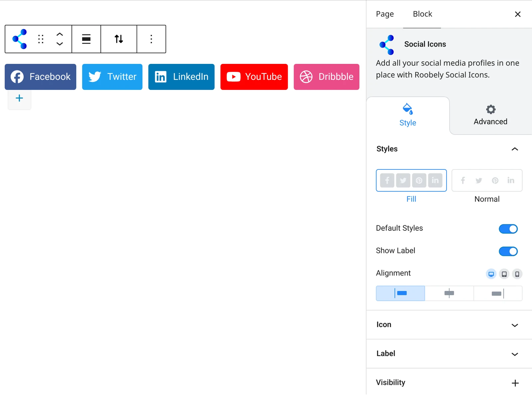Image resolution: width=532 pixels, height=414 pixels.
Task: Switch to the Block tab
Action: pos(422,14)
